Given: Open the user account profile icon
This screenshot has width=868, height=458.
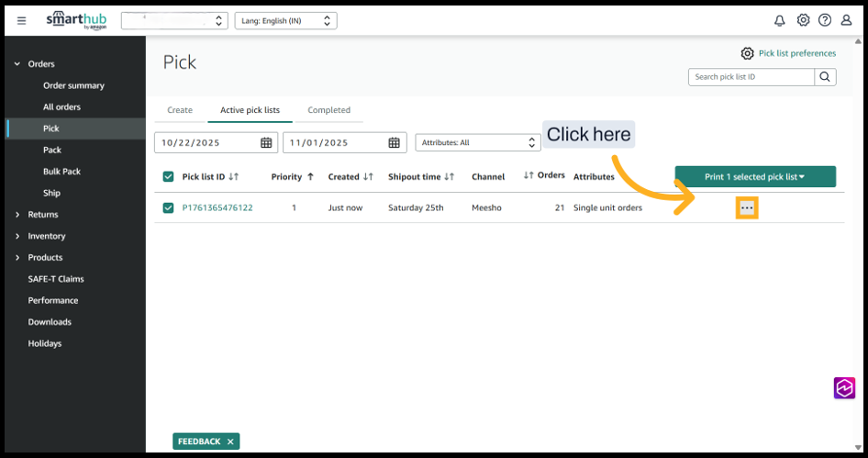Looking at the screenshot, I should pyautogui.click(x=847, y=20).
